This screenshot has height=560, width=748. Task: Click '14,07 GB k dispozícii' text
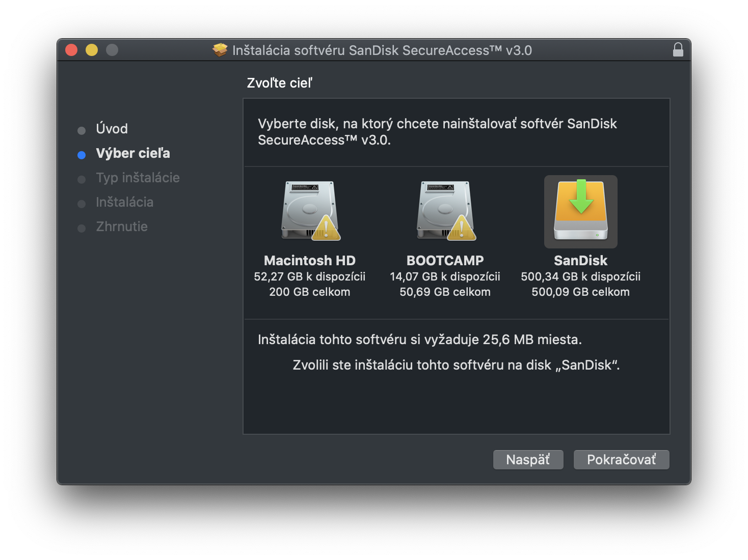(x=445, y=276)
